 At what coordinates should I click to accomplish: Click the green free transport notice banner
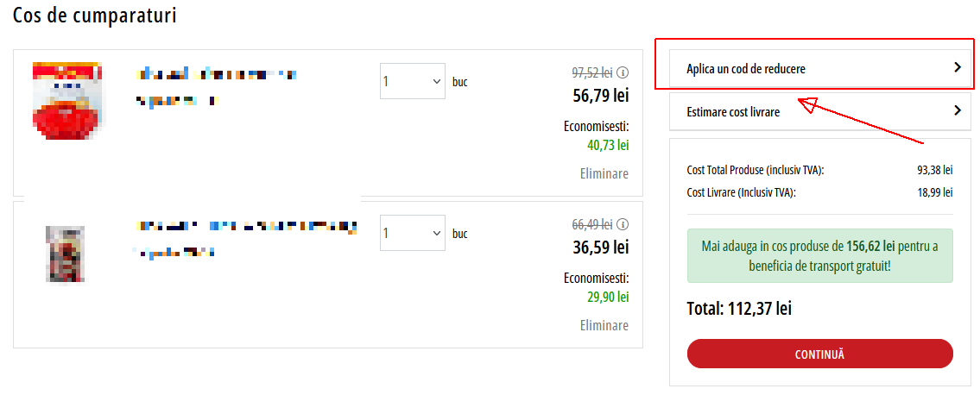(819, 256)
